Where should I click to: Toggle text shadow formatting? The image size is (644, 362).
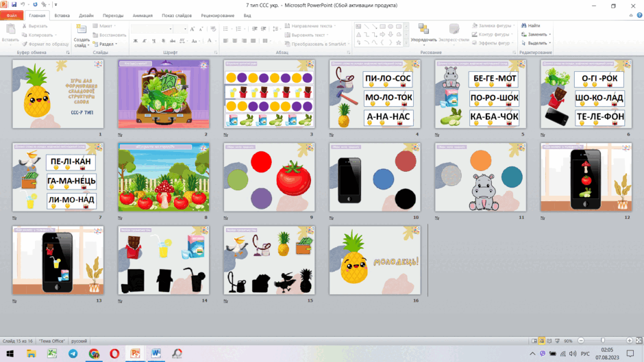[163, 40]
